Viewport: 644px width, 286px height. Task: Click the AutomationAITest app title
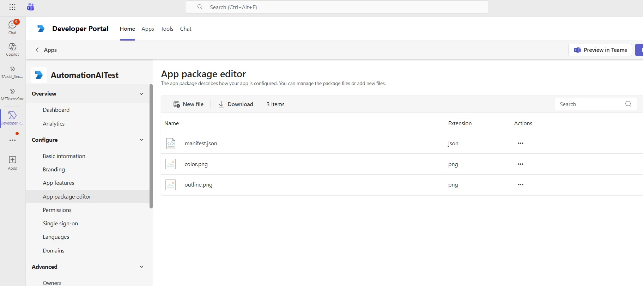click(85, 75)
